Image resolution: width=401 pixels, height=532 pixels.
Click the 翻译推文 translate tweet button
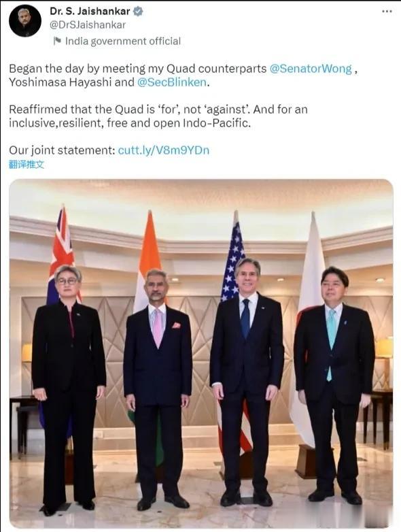[27, 165]
